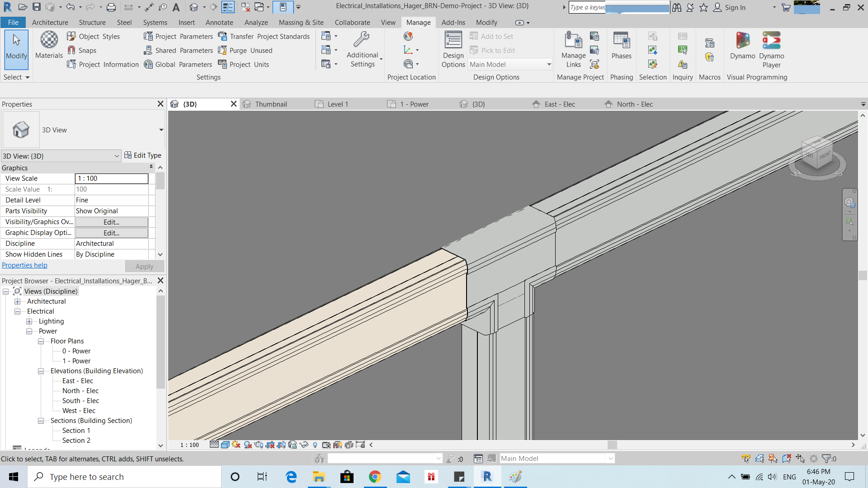Open the 3D View type selector dropdown
The image size is (868, 488).
pos(117,155)
